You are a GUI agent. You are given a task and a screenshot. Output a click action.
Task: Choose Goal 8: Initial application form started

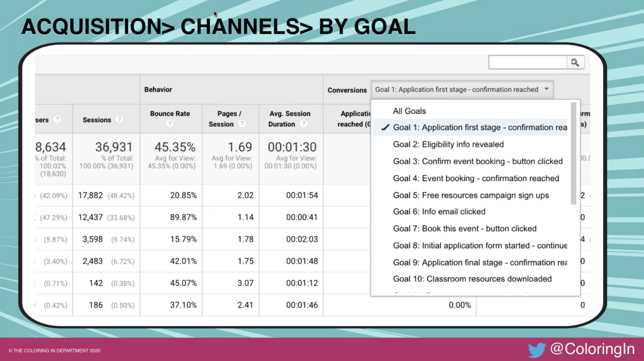point(480,245)
